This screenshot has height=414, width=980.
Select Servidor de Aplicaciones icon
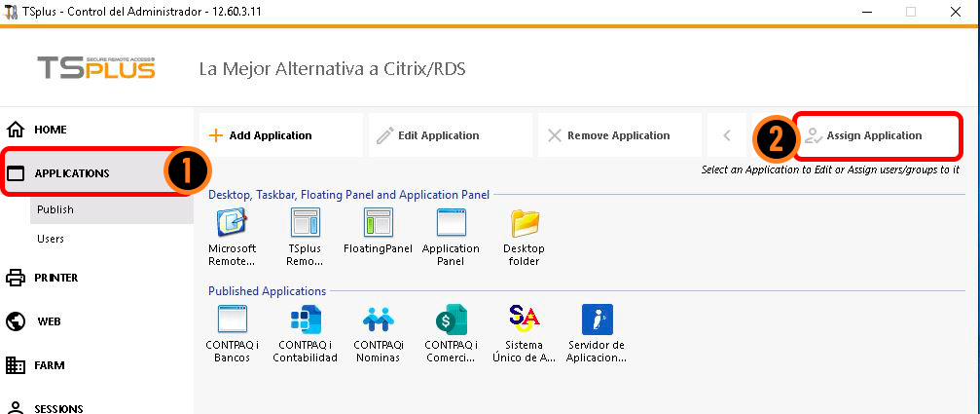(596, 320)
